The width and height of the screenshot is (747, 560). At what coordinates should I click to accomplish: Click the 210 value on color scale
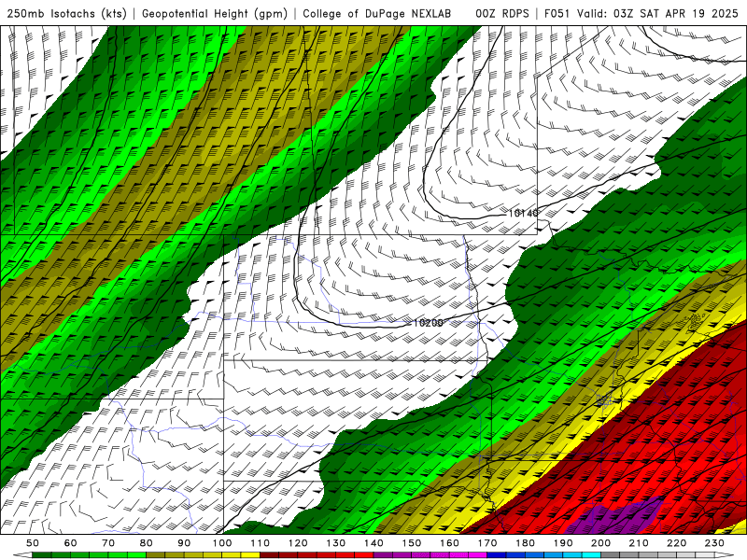(639, 543)
